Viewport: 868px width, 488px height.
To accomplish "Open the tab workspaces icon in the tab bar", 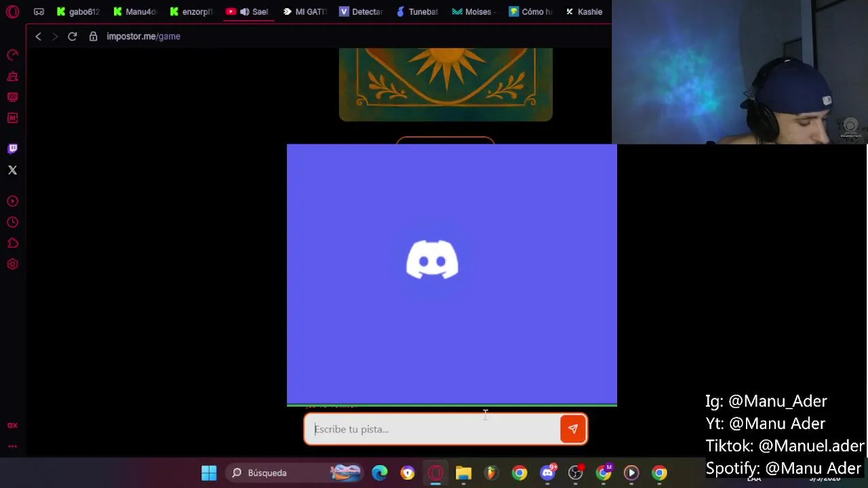I will pos(39,12).
